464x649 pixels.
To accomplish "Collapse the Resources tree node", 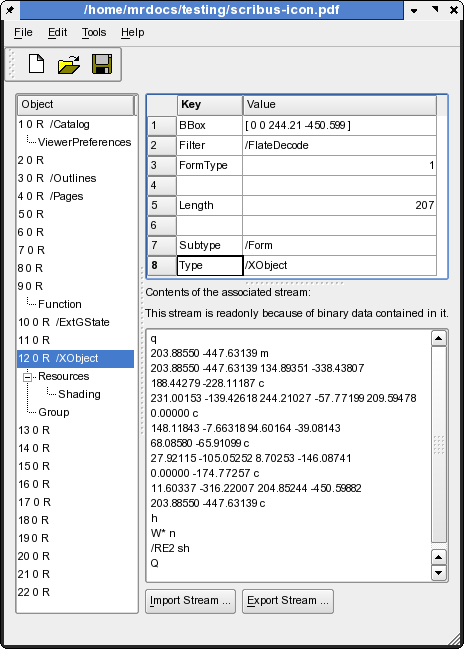I will (x=28, y=377).
